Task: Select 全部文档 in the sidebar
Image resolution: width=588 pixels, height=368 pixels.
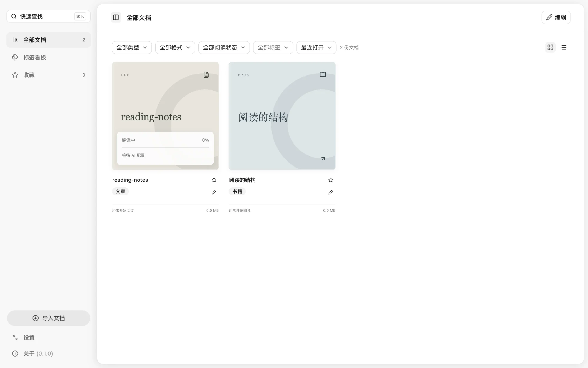Action: click(49, 40)
